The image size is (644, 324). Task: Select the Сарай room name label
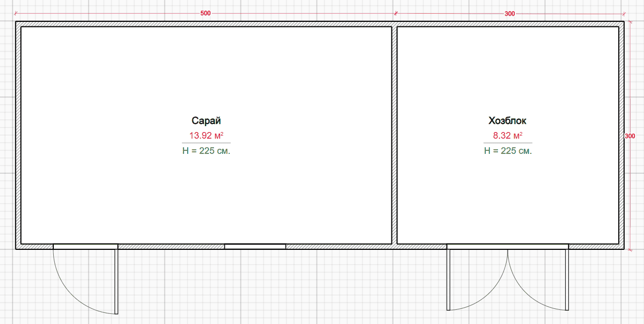point(206,121)
